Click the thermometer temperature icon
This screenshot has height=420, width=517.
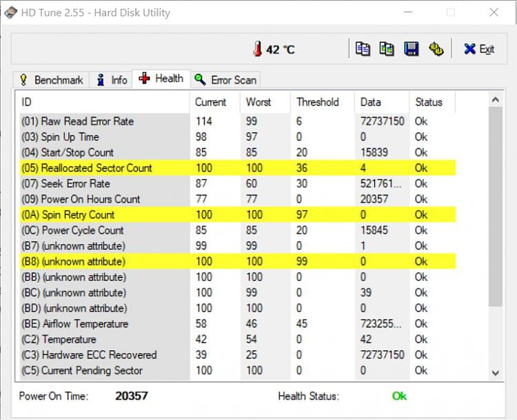point(258,49)
